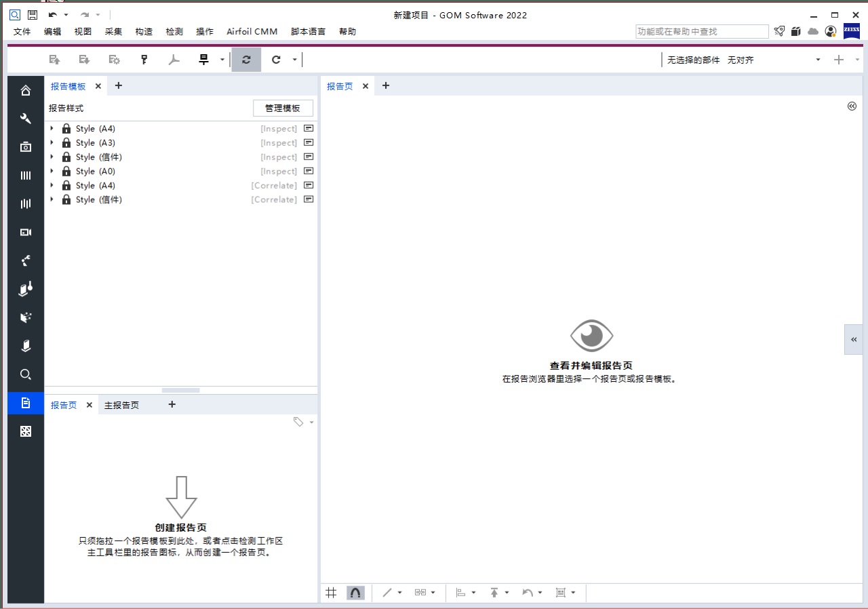Open the Home workspace in the sidebar
The width and height of the screenshot is (868, 609).
coord(25,90)
